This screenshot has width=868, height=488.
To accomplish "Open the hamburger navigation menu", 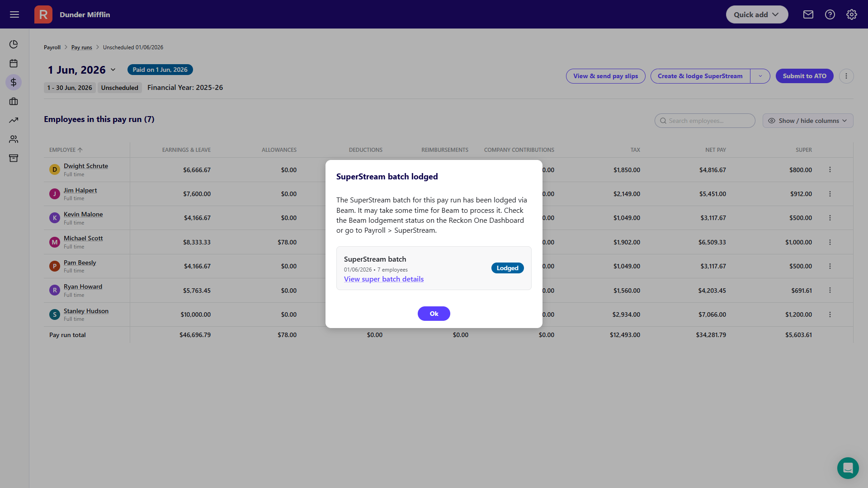I will 14,14.
